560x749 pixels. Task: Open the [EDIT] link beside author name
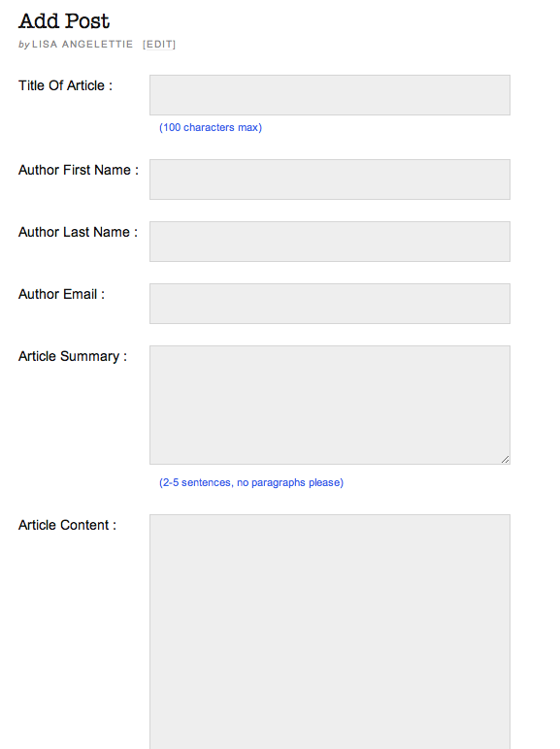pyautogui.click(x=159, y=45)
